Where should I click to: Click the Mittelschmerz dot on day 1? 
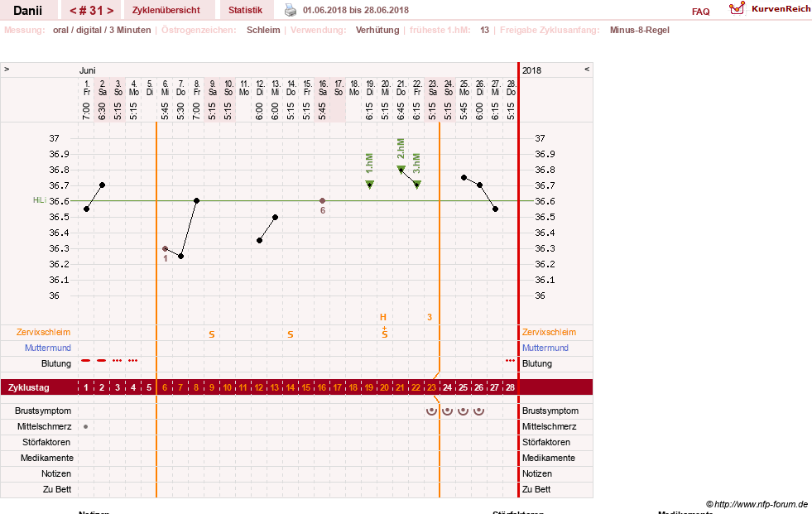(86, 426)
